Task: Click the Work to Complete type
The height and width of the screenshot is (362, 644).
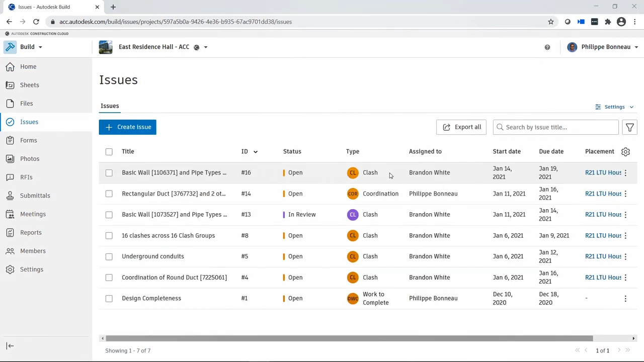Action: 375,298
